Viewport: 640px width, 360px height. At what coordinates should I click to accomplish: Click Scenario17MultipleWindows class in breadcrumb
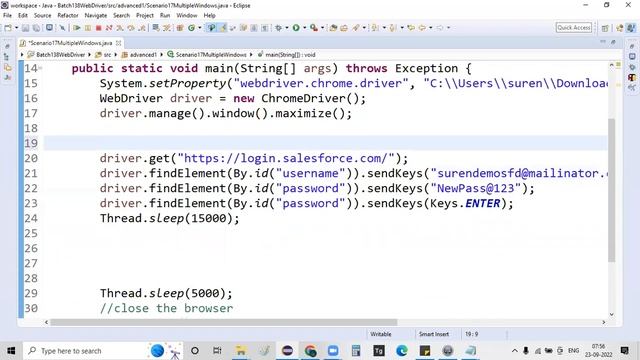tap(211, 55)
